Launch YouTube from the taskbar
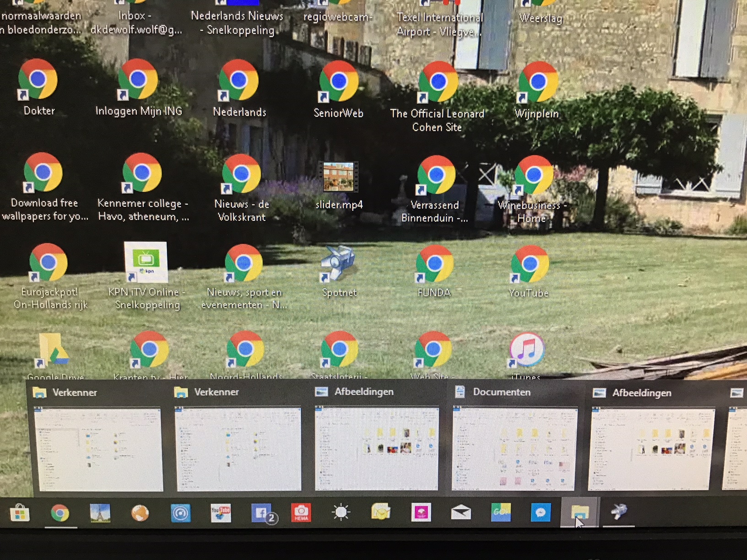Viewport: 747px width, 560px height. [221, 513]
